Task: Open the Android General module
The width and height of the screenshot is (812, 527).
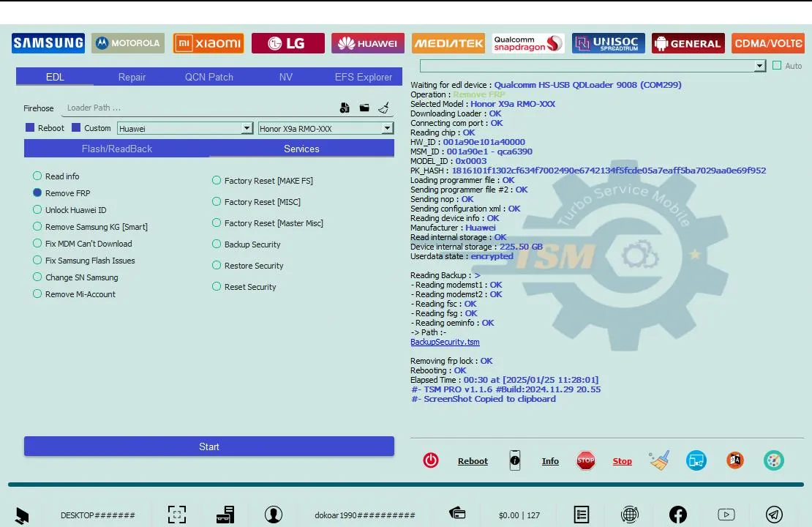Action: [x=688, y=43]
